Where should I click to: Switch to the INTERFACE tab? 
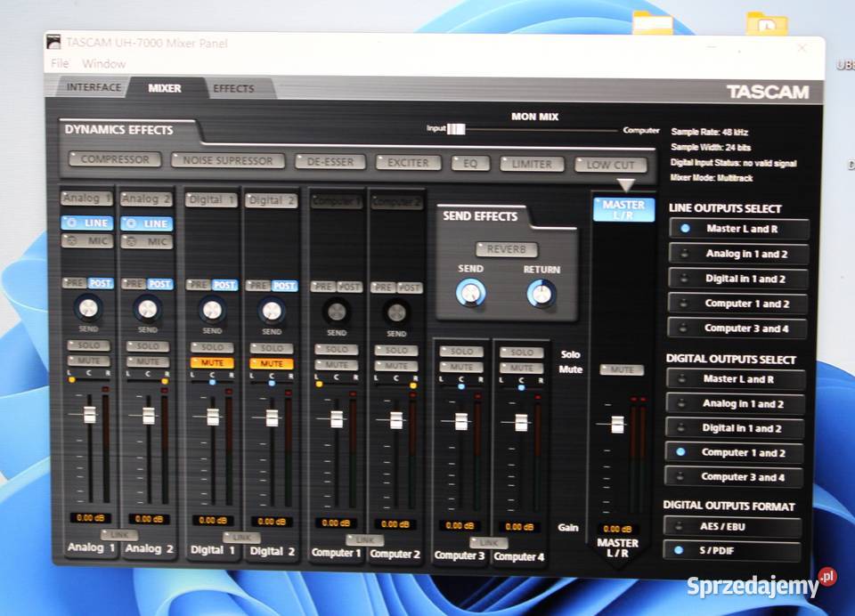point(94,87)
